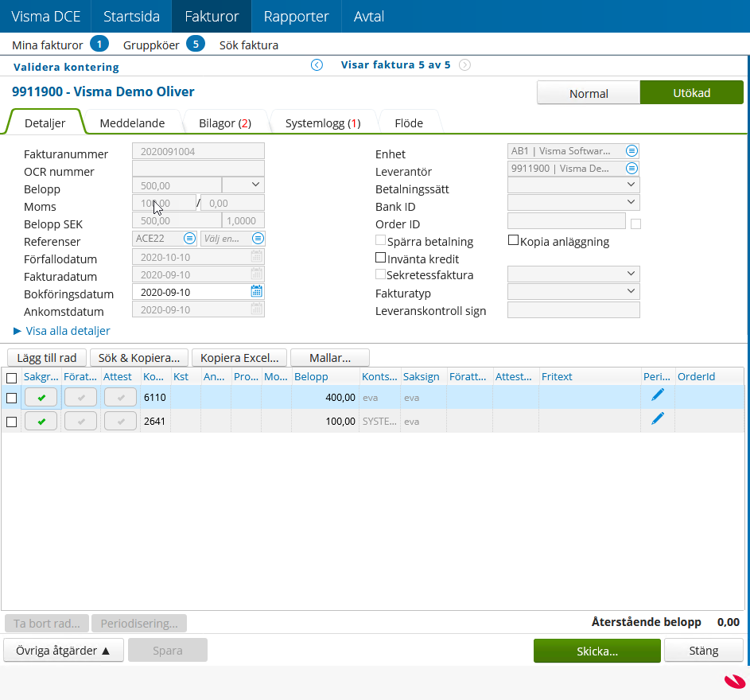Open the Bokföringsdatum calendar picker icon
Viewport: 750px width, 700px height.
255,291
